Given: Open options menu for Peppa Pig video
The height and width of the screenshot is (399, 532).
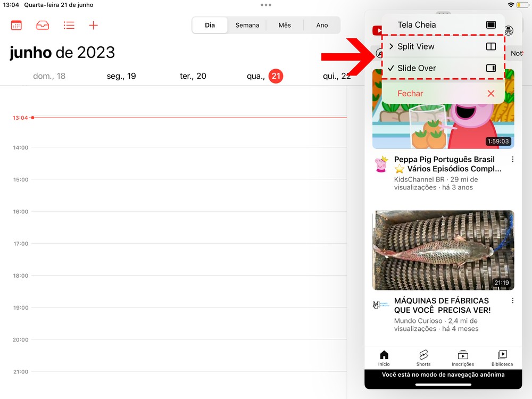Looking at the screenshot, I should [513, 160].
